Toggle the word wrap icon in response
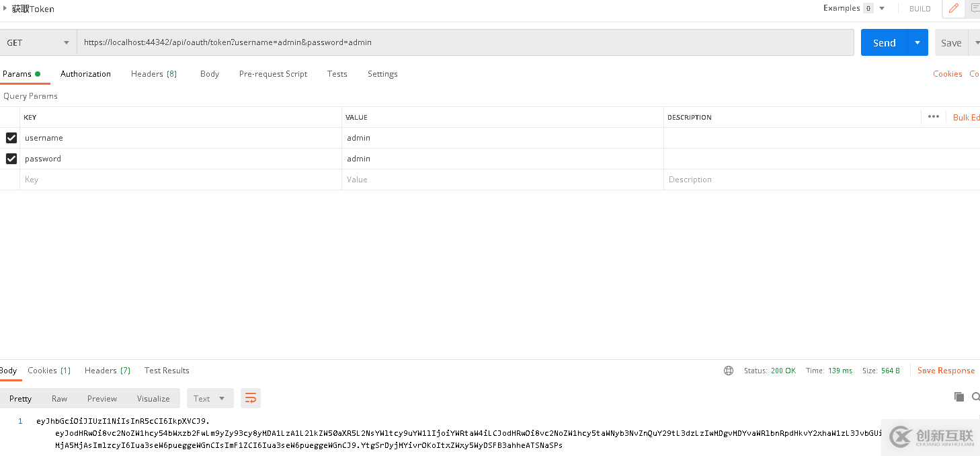Screen dimensions: 980x456 pyautogui.click(x=251, y=398)
